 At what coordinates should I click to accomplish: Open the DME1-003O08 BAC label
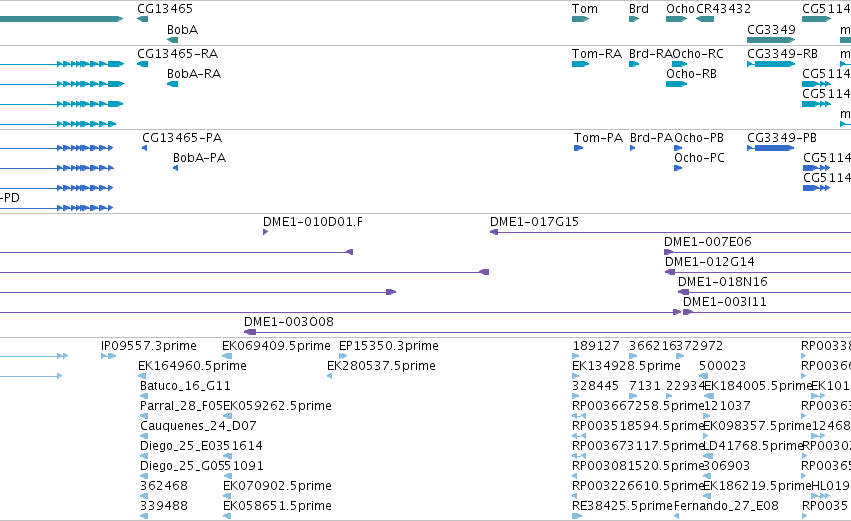[x=289, y=322]
